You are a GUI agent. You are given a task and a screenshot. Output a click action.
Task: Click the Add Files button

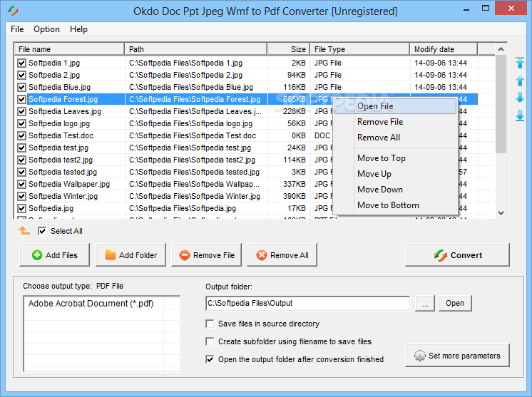[55, 255]
